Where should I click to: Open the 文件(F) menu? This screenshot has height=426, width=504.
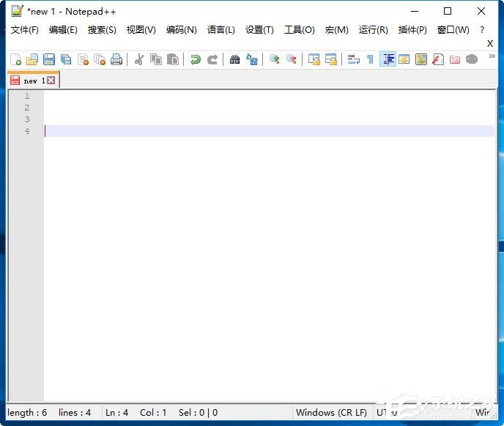[x=24, y=30]
